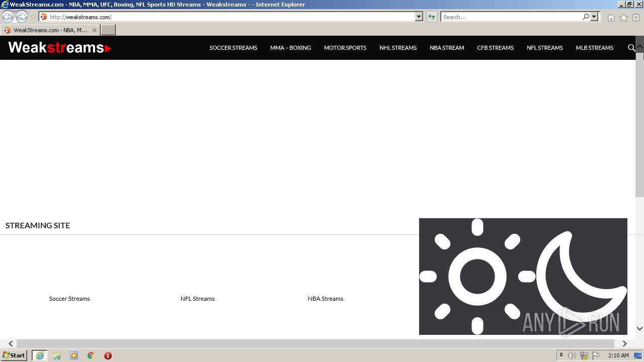Open the Windows Start menu
This screenshot has height=362, width=644.
click(x=14, y=355)
